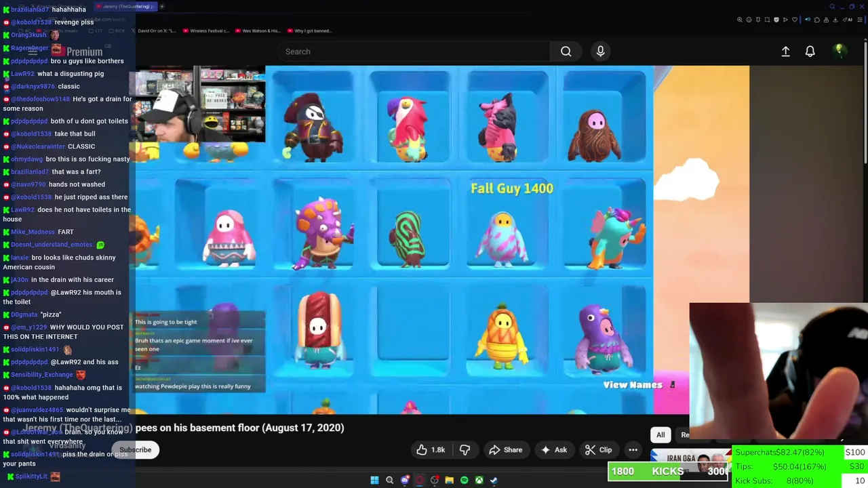Activate voice search microphone icon

click(x=600, y=52)
